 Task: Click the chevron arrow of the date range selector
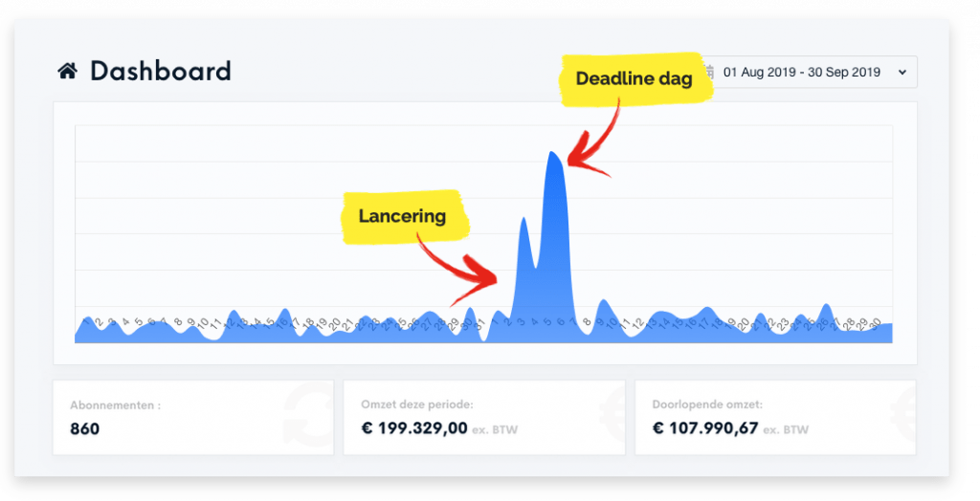click(x=901, y=72)
